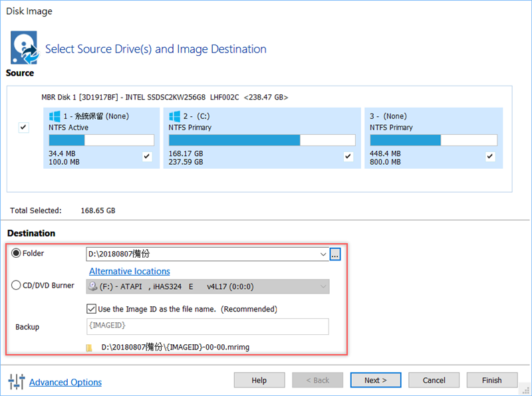Toggle partition 3 (None) checkbox

[490, 156]
